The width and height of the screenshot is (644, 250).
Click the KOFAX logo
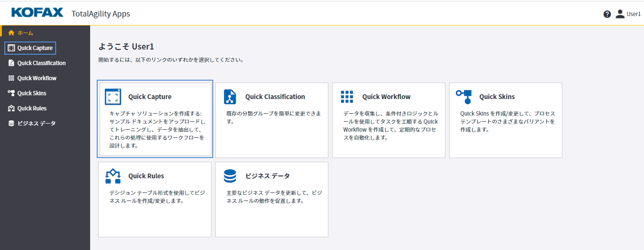[37, 13]
